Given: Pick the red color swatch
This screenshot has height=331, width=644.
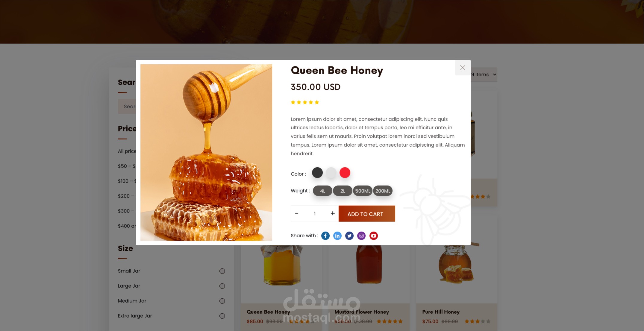Looking at the screenshot, I should coord(345,173).
